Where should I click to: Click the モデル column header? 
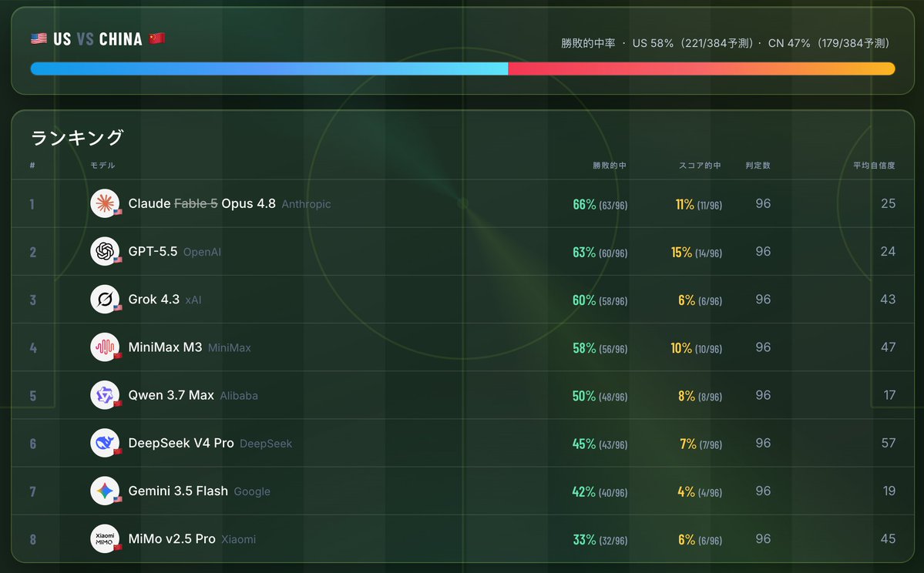click(x=102, y=166)
